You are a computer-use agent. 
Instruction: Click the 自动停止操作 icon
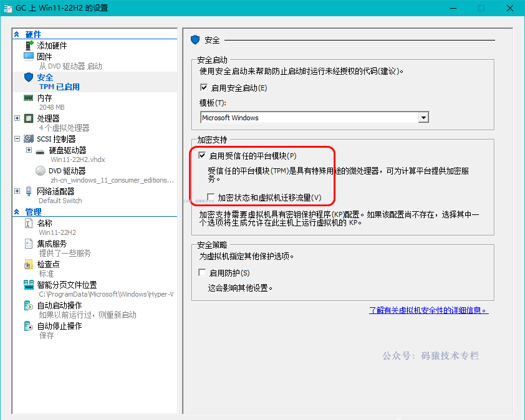(x=29, y=326)
